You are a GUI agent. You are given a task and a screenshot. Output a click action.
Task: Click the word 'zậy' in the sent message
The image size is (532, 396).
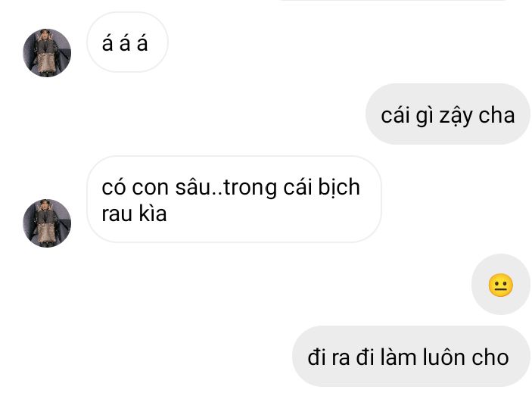click(x=456, y=116)
